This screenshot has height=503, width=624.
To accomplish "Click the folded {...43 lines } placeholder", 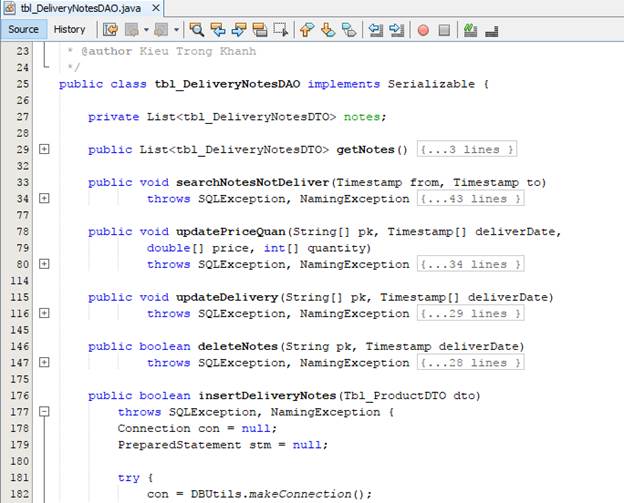I will (x=470, y=198).
